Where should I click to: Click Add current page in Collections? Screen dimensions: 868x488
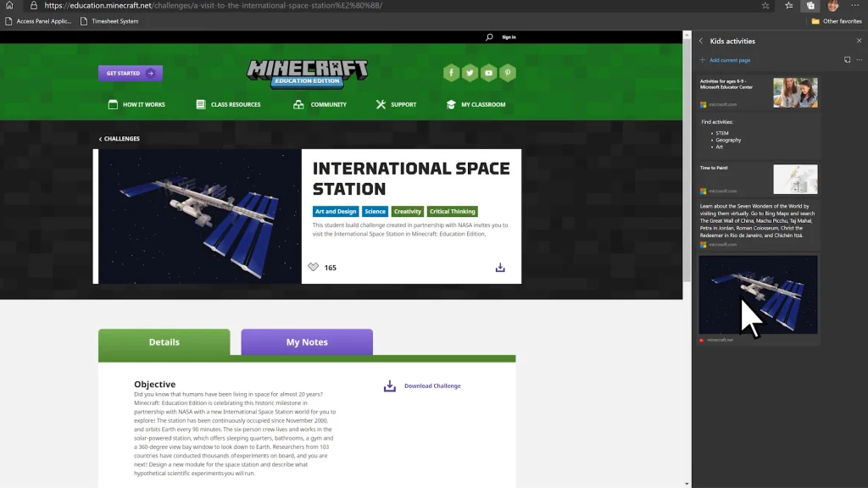click(726, 60)
